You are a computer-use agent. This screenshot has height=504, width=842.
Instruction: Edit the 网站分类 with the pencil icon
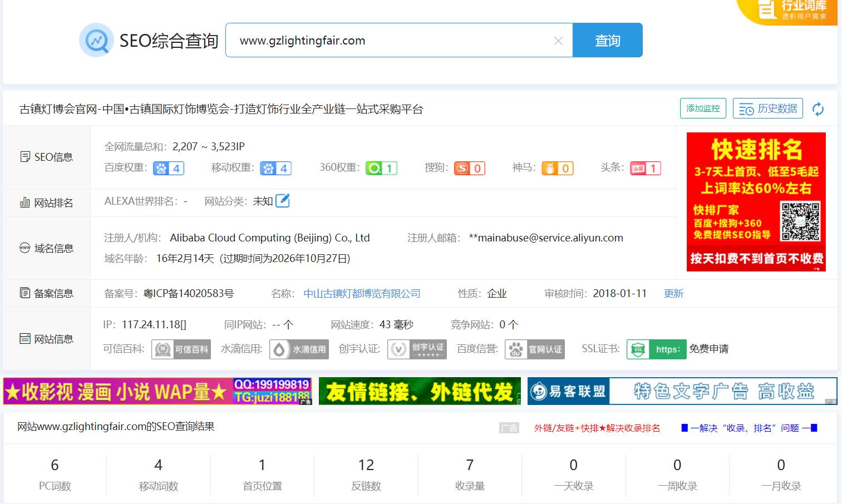coord(283,200)
